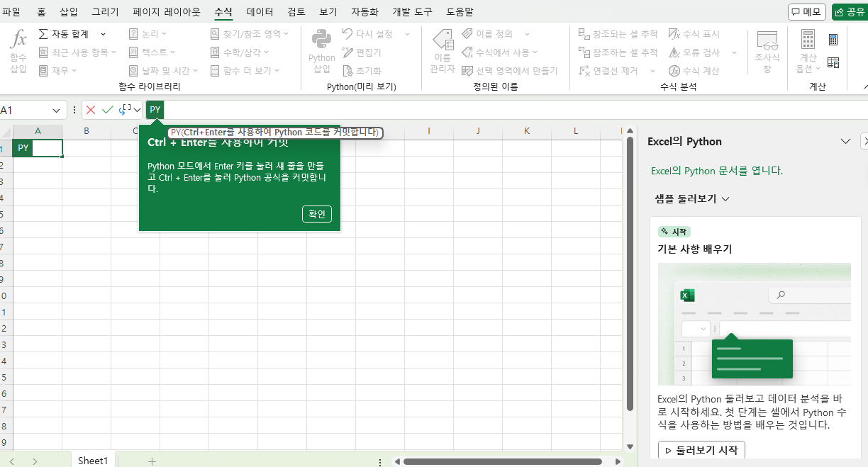Expand the Python output type dropdown arrow

(138, 110)
